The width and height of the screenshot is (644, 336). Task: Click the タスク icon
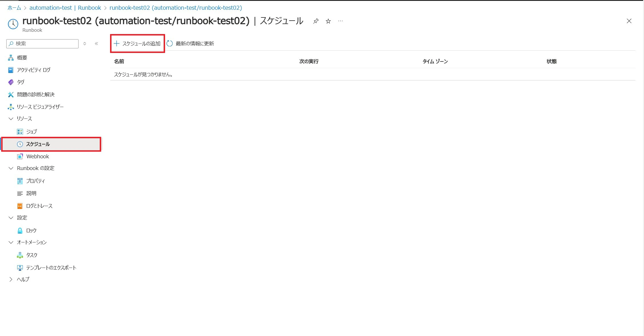(20, 255)
